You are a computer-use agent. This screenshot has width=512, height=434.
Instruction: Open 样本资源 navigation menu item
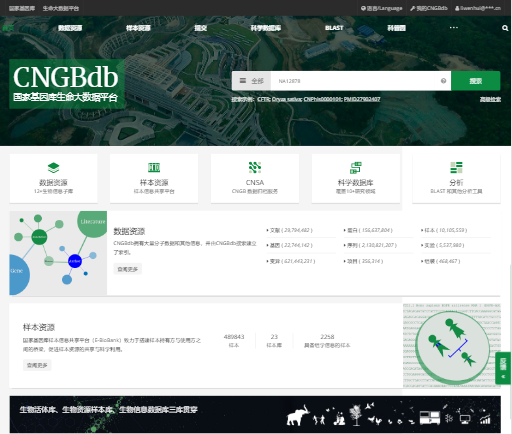138,28
